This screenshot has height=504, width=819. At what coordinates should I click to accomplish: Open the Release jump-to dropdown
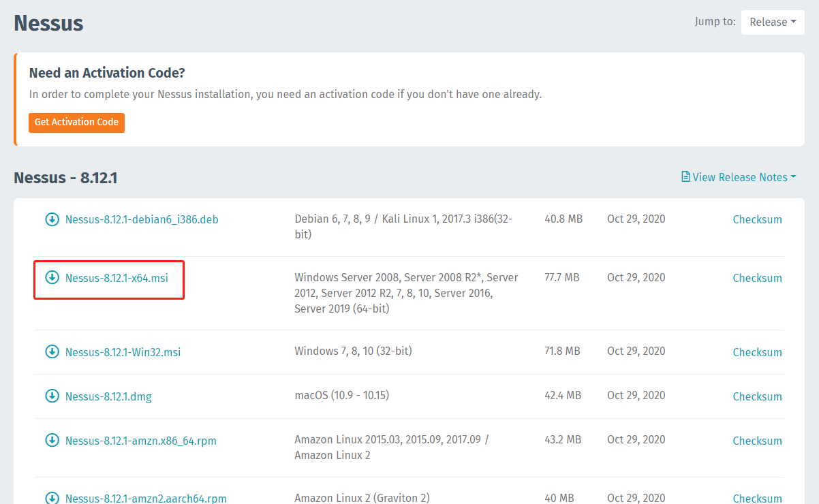(x=773, y=22)
